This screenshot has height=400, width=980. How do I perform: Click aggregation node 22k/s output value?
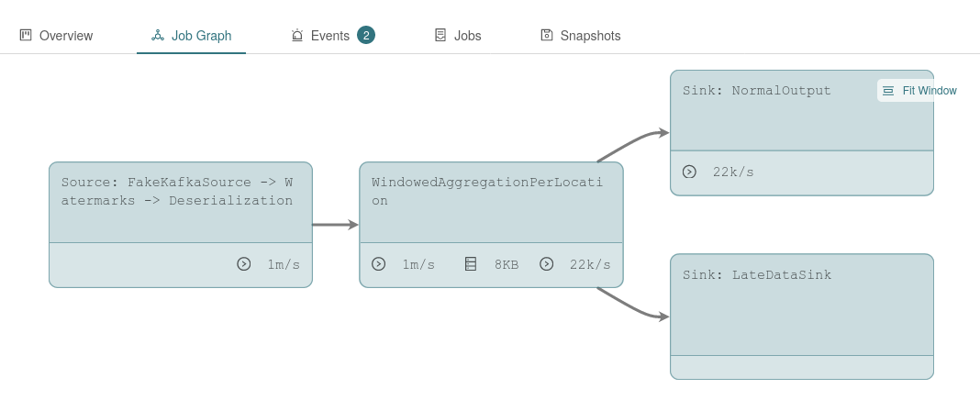[590, 264]
